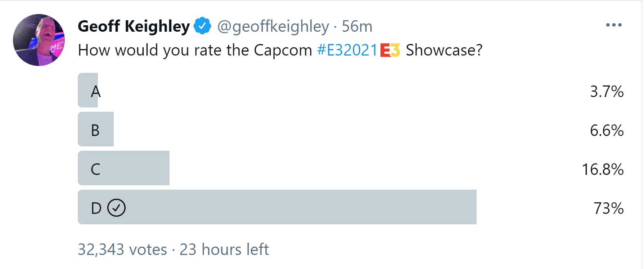Viewport: 644px width, 269px height.
Task: Select poll option D bar
Action: tap(277, 207)
